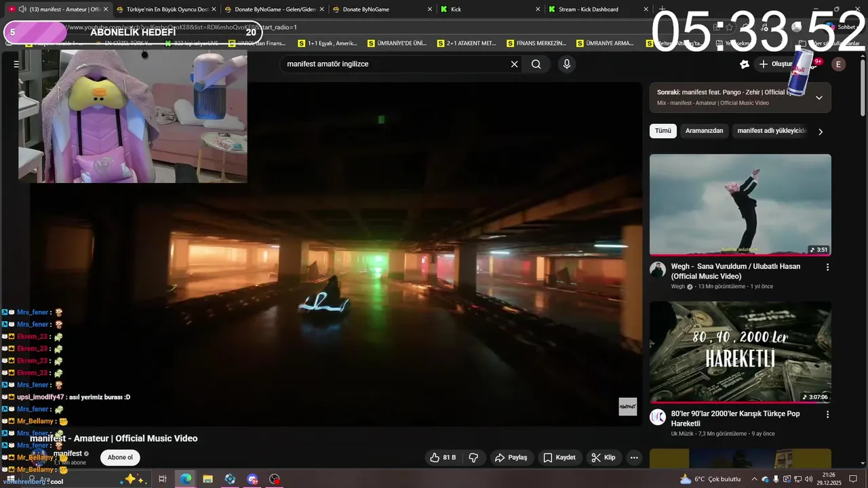868x488 pixels.
Task: Open the ÜMRANİYE ARMA bookmark
Action: (x=606, y=43)
